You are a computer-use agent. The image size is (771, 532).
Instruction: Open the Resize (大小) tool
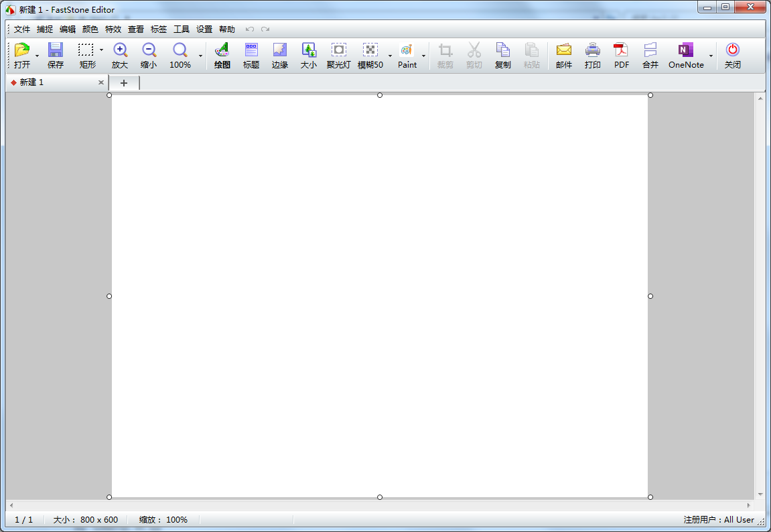(309, 51)
